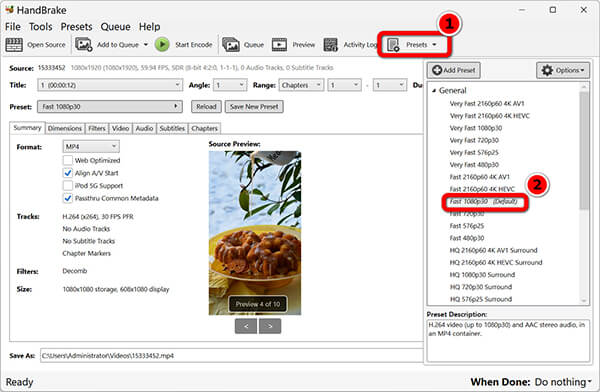Open the Presets menu
The image size is (600, 392).
(x=77, y=26)
